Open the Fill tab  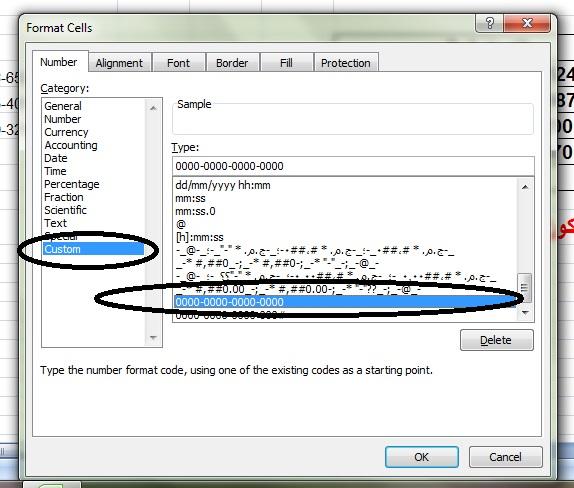pyautogui.click(x=286, y=63)
